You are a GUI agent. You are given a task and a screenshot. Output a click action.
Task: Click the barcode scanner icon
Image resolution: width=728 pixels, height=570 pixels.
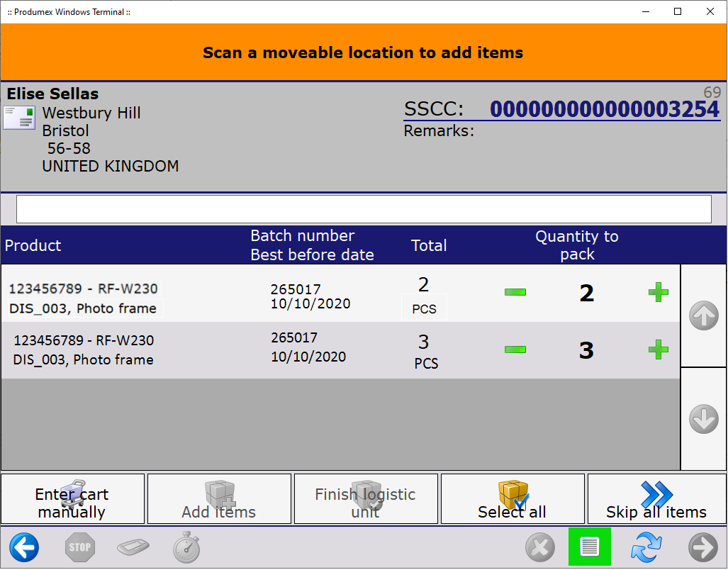click(133, 547)
